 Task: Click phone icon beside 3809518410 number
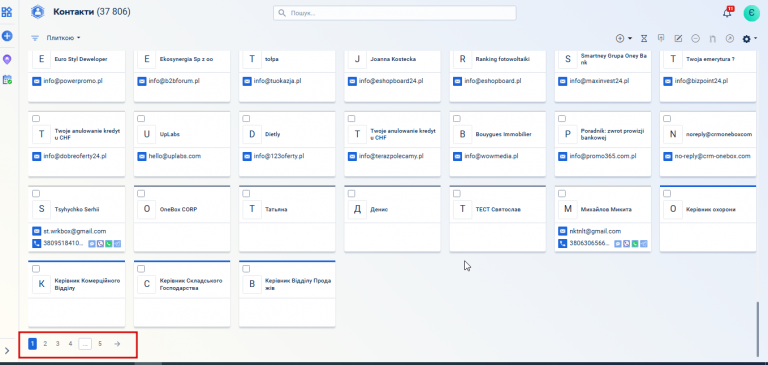pos(36,243)
